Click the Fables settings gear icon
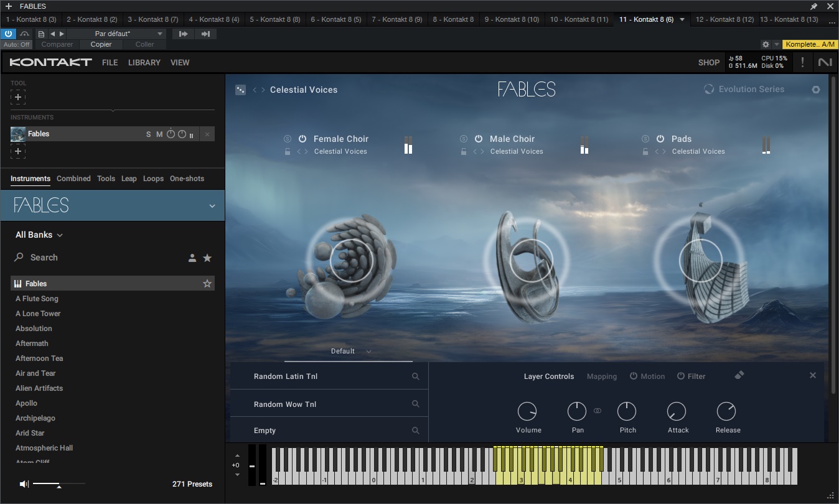 [815, 90]
